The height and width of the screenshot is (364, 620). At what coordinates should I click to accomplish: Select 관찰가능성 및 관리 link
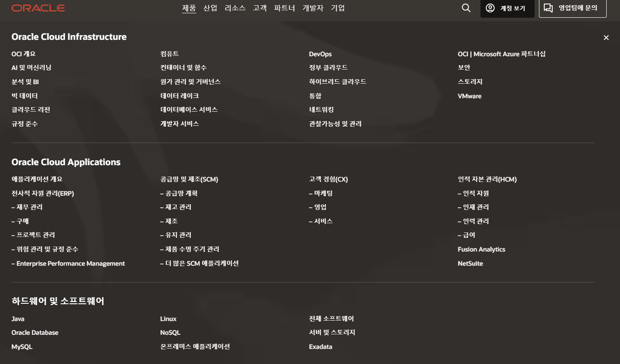click(335, 124)
